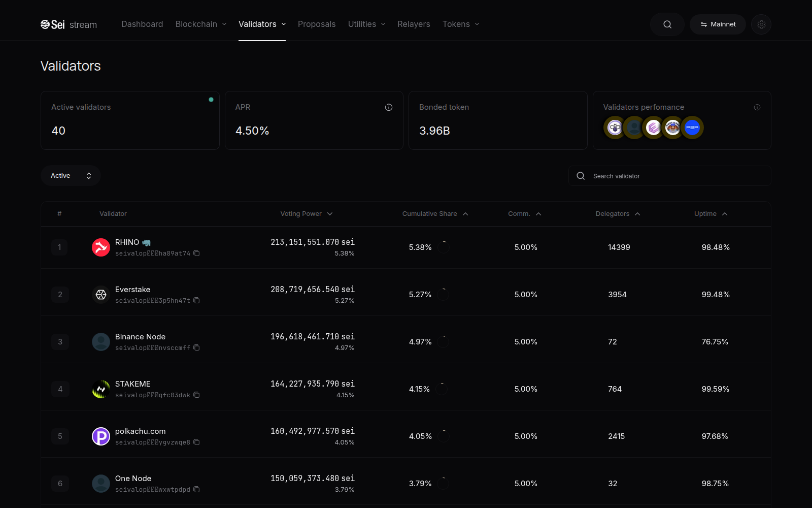812x508 pixels.
Task: Copy One Node validator address
Action: coord(196,489)
